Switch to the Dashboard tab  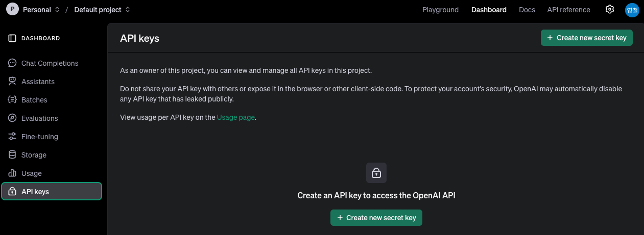pyautogui.click(x=489, y=10)
